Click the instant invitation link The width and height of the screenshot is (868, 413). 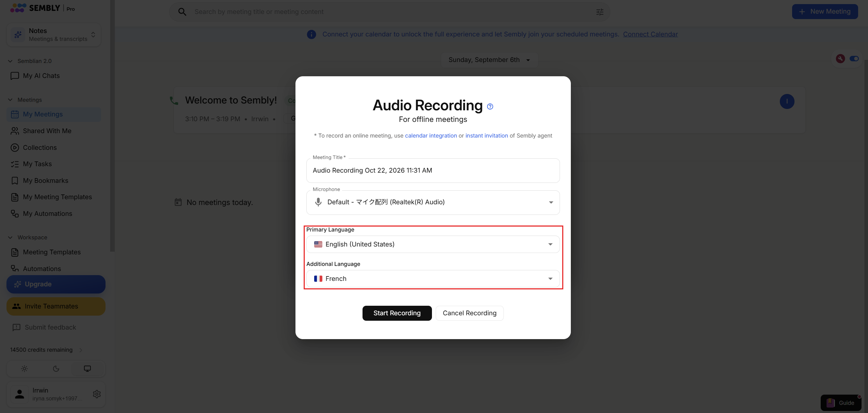pyautogui.click(x=486, y=136)
